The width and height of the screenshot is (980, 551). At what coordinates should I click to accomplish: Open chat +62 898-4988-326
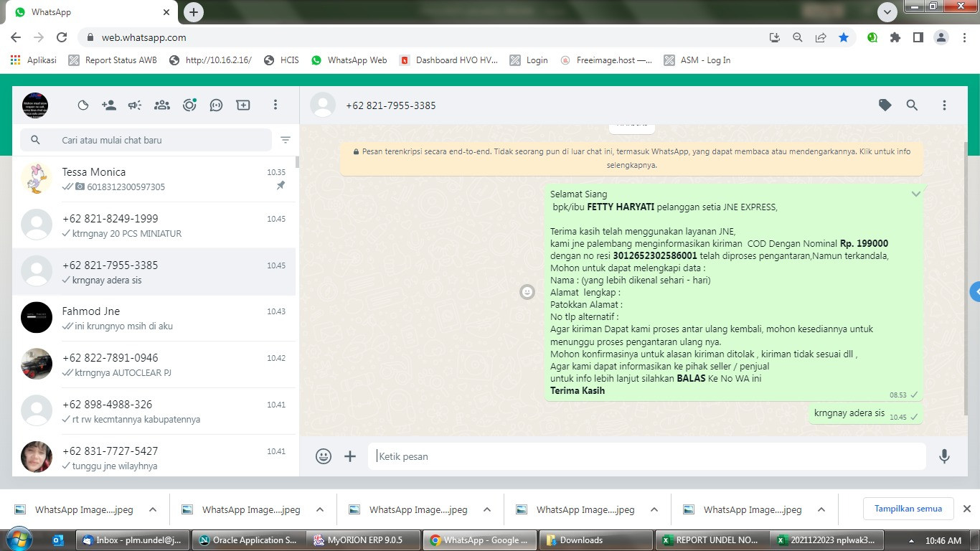click(x=154, y=411)
